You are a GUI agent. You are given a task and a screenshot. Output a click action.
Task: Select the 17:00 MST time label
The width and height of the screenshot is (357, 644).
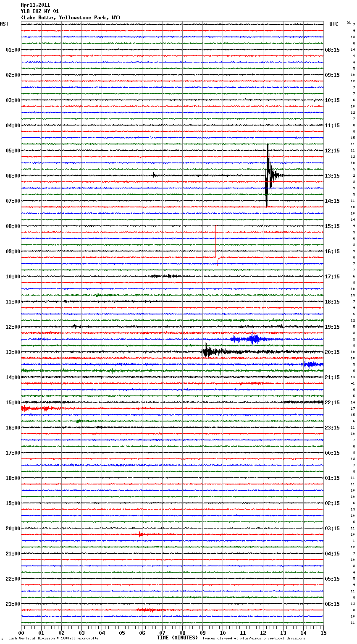(13, 453)
